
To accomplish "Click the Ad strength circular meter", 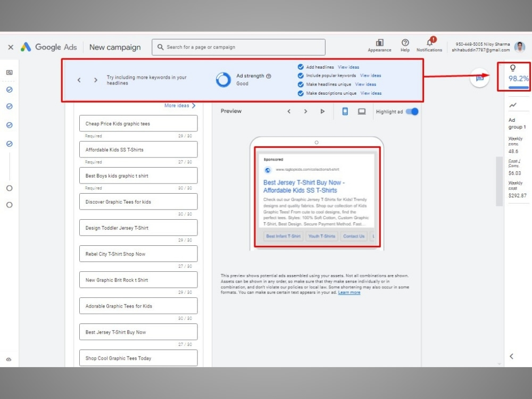I will click(x=223, y=80).
